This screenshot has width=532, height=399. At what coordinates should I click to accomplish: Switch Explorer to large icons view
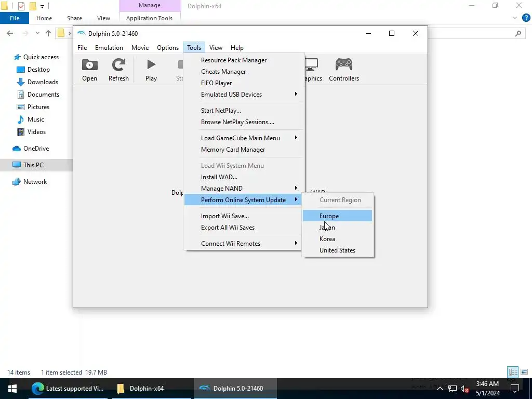[524, 372]
